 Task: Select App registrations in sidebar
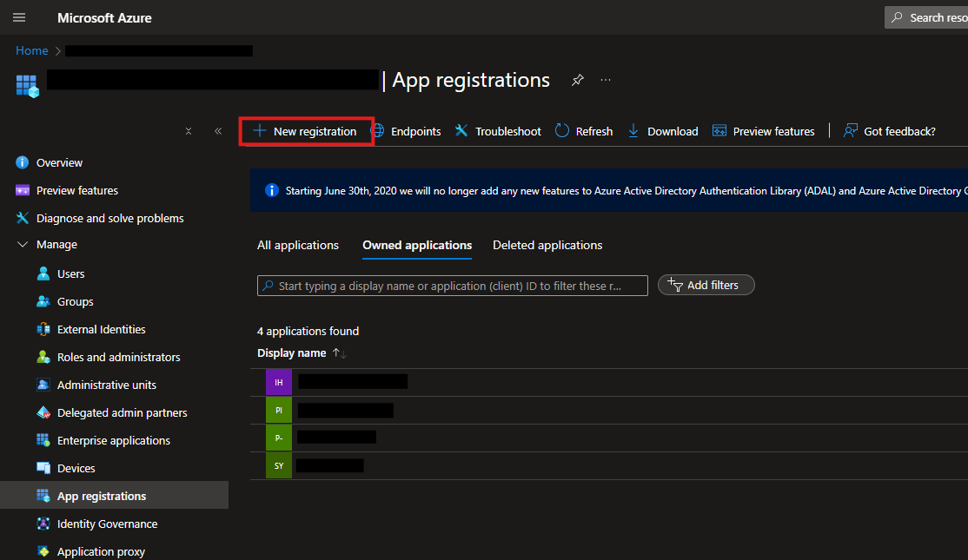pos(114,495)
